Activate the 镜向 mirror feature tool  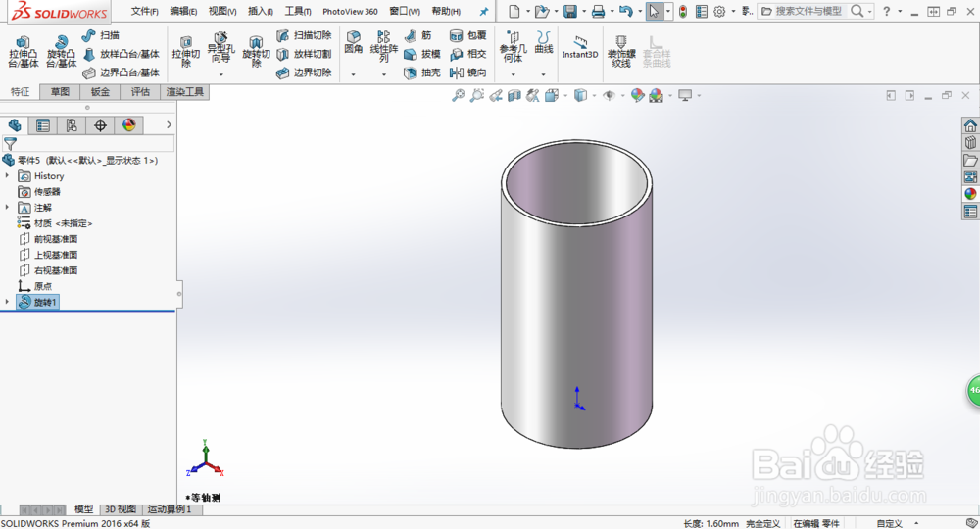pos(468,72)
